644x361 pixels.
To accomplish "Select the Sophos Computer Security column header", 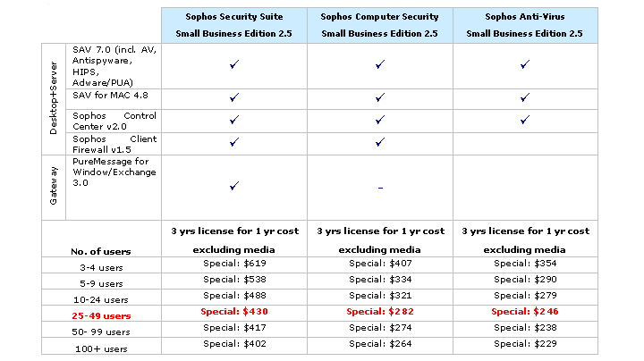I will (380, 24).
